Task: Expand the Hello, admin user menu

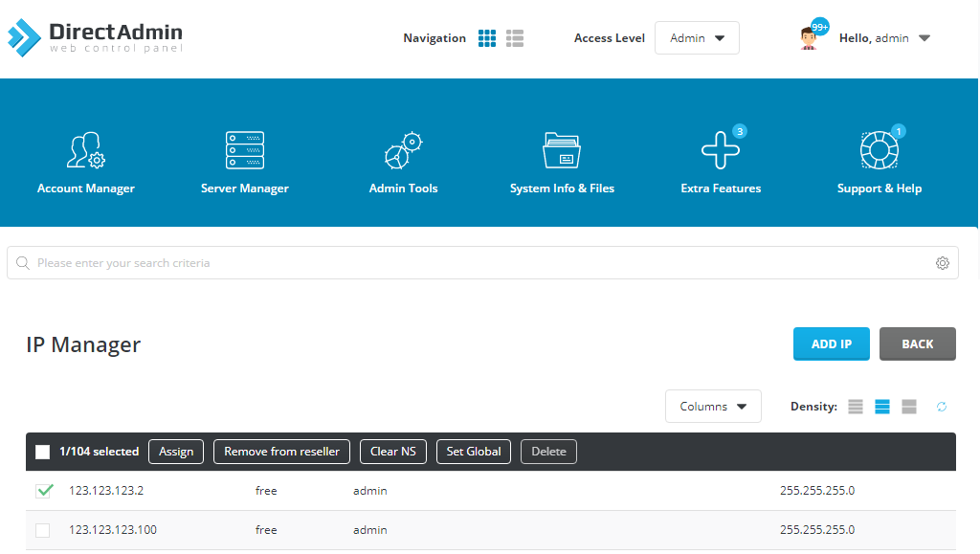Action: pyautogui.click(x=883, y=38)
